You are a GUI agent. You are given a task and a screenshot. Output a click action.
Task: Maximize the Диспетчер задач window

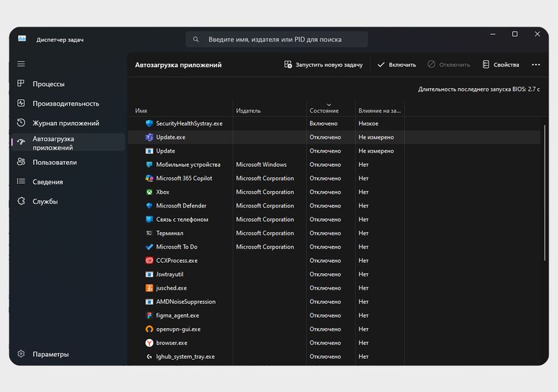pyautogui.click(x=515, y=34)
